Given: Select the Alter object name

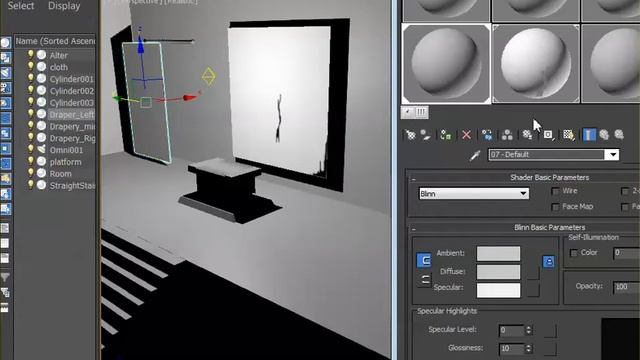Looking at the screenshot, I should [58, 55].
